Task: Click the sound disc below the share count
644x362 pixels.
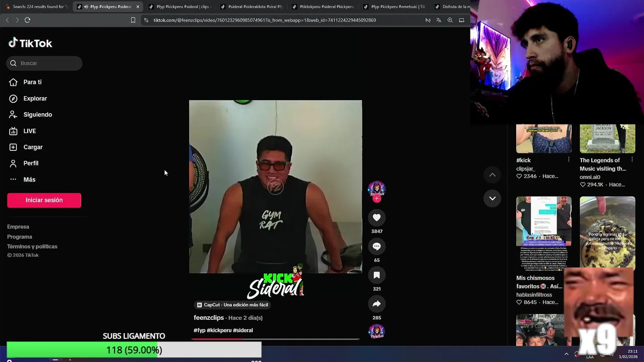Action: [x=377, y=331]
